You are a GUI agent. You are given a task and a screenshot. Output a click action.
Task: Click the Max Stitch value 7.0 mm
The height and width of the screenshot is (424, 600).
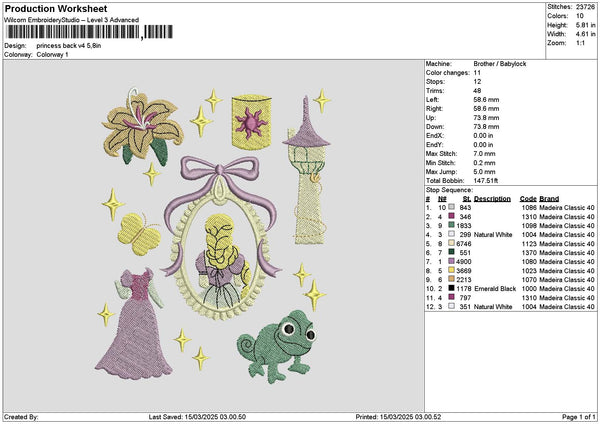click(x=484, y=154)
